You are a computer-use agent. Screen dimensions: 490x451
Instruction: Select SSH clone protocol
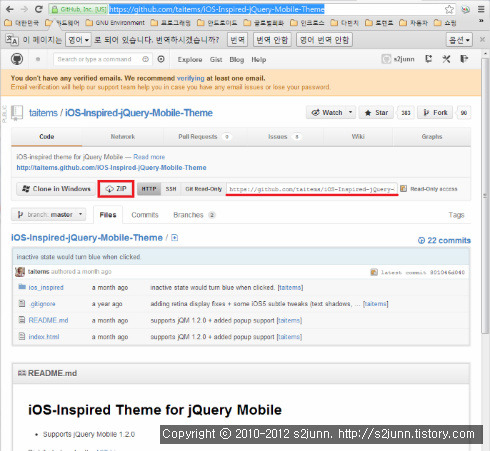click(171, 189)
